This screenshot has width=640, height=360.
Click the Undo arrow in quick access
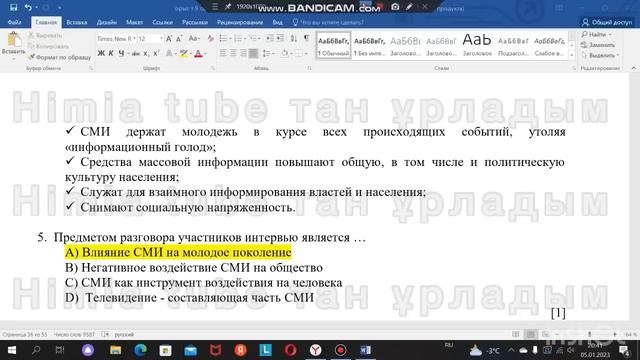pos(28,7)
